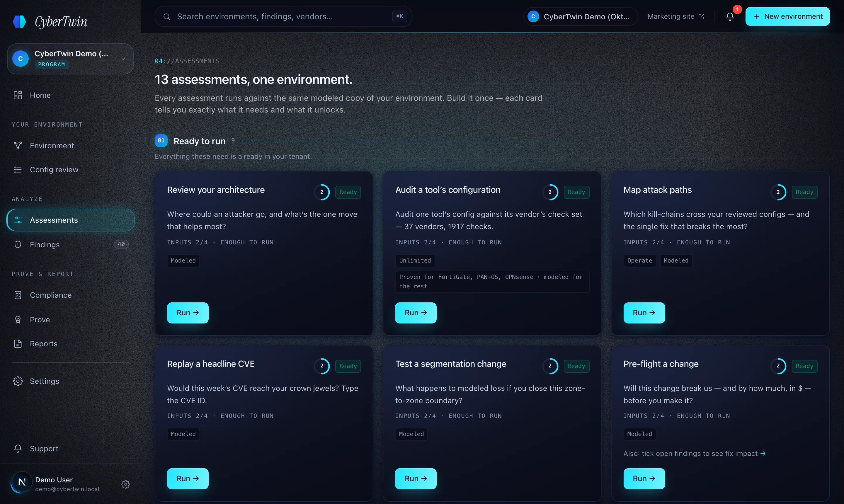Click the input ring on Test a segmentation change

(550, 366)
